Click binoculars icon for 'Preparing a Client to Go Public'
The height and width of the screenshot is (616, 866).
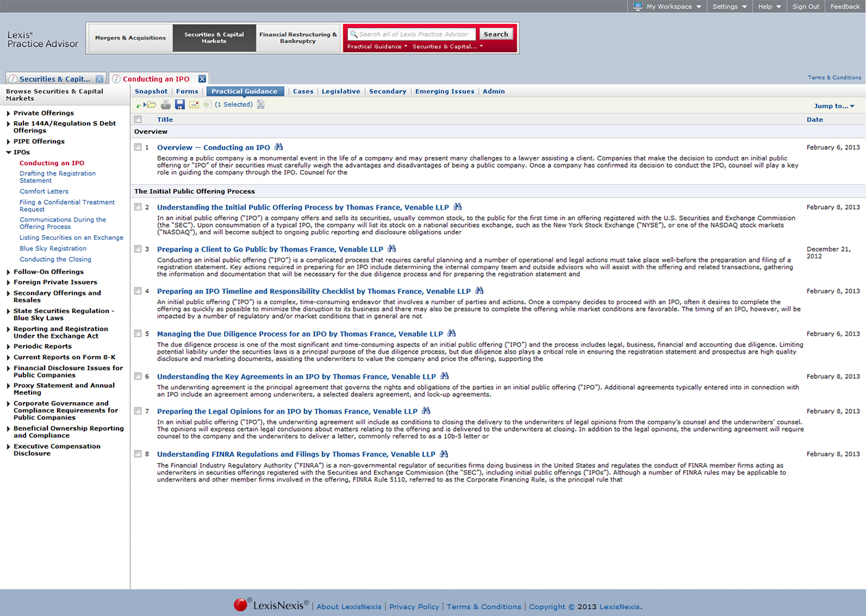tap(392, 249)
